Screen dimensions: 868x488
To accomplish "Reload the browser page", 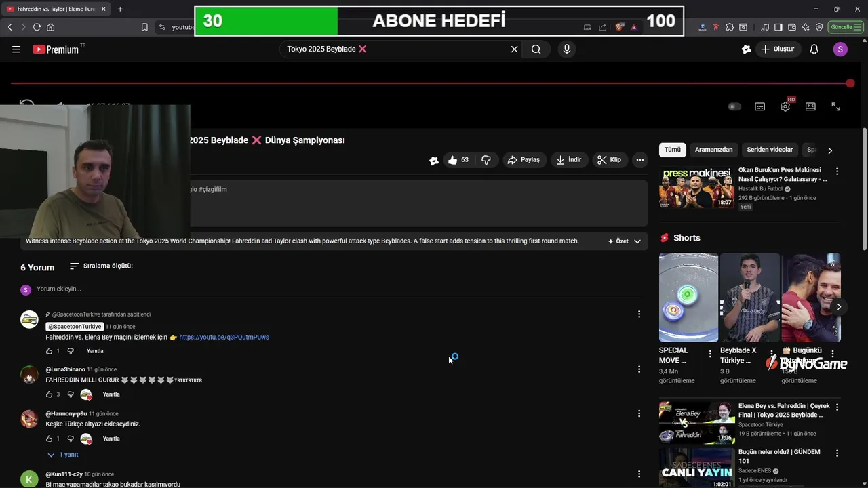I will 37,27.
